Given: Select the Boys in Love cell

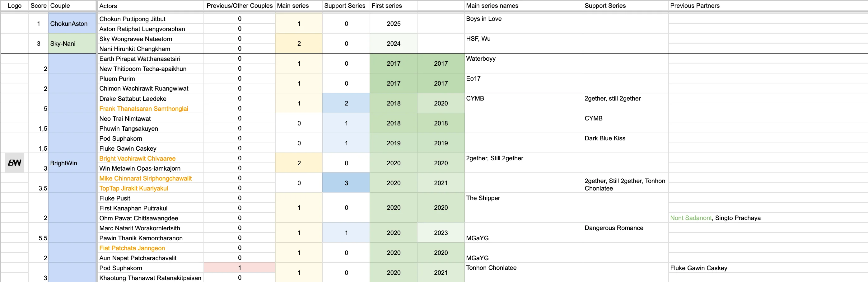Looking at the screenshot, I should tap(524, 24).
